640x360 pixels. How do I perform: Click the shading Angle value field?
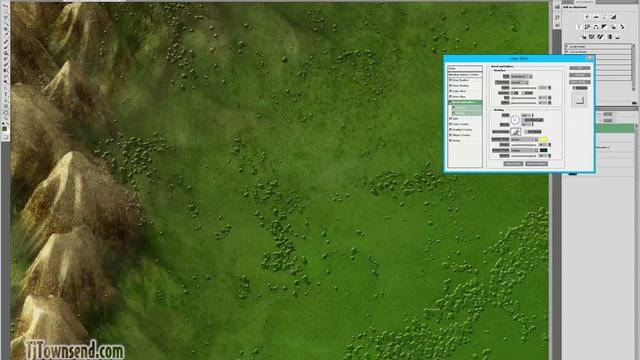[x=526, y=115]
